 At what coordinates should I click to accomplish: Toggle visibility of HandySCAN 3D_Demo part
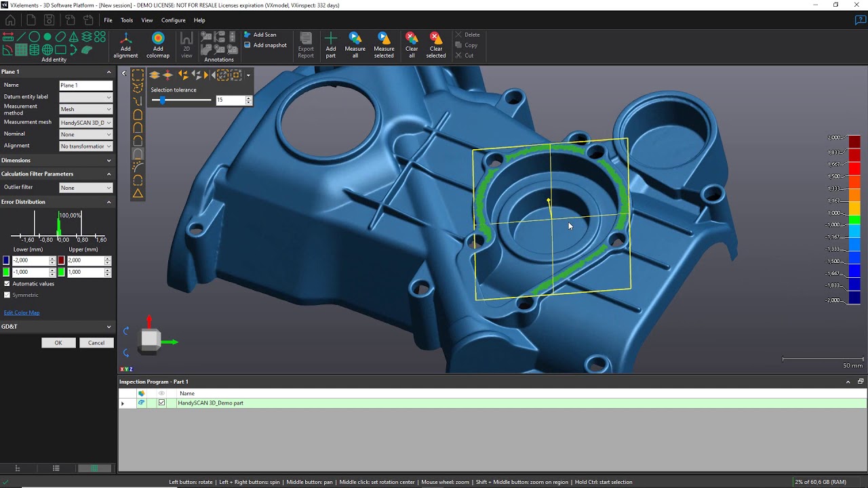click(142, 402)
